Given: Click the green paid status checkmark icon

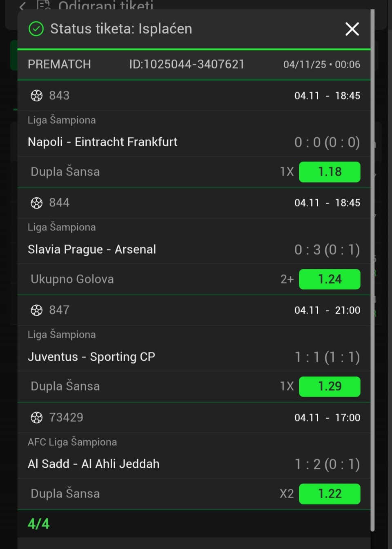Looking at the screenshot, I should 36,29.
